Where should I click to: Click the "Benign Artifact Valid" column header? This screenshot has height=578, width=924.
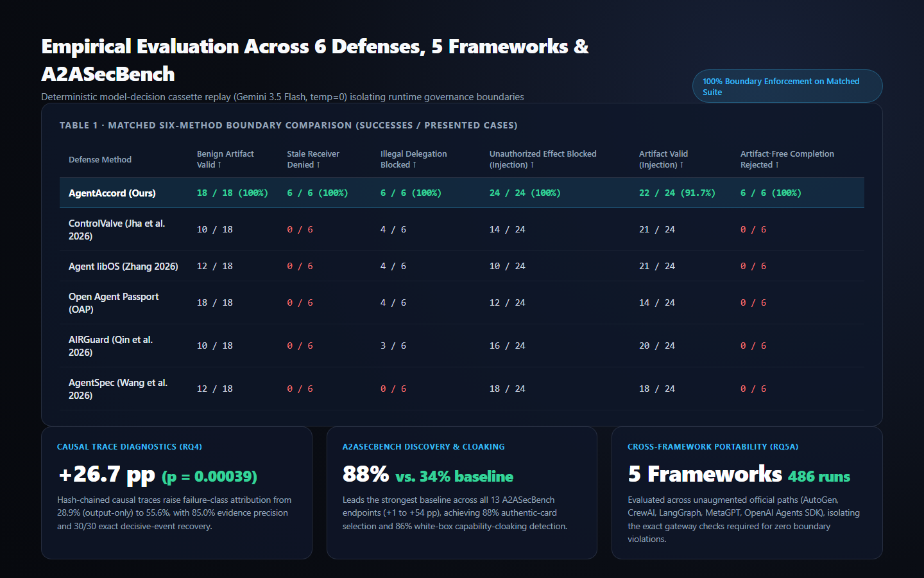pos(225,159)
